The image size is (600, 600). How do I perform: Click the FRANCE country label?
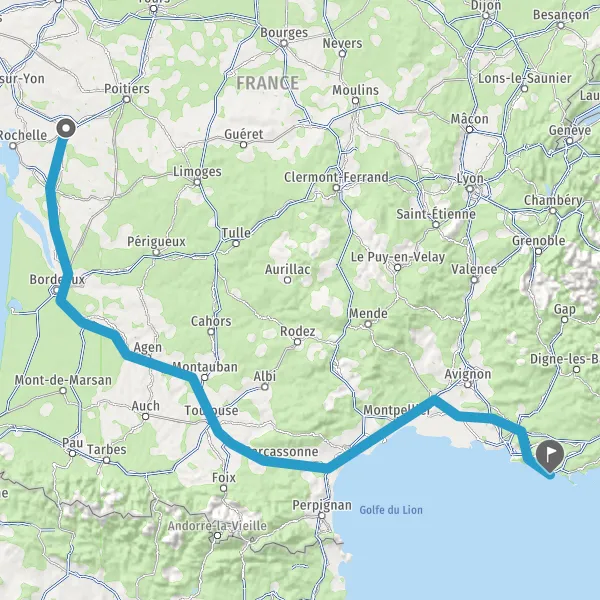click(x=267, y=83)
